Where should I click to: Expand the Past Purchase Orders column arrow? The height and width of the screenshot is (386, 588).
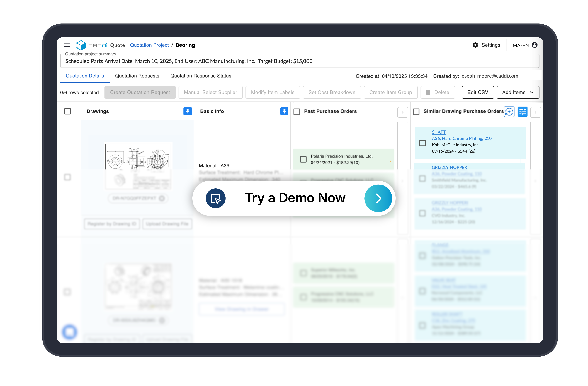tap(403, 112)
